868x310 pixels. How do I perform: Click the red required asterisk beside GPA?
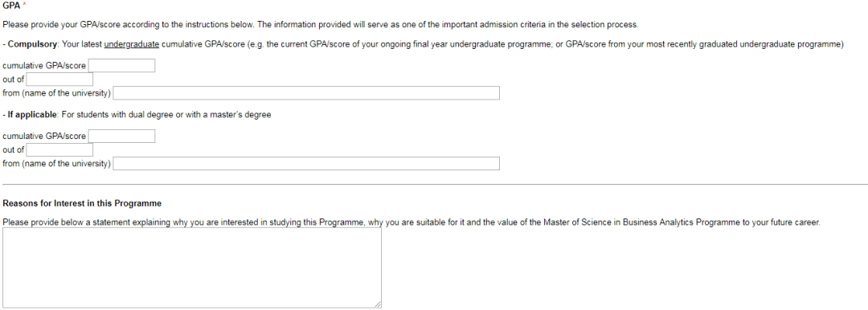tap(24, 6)
